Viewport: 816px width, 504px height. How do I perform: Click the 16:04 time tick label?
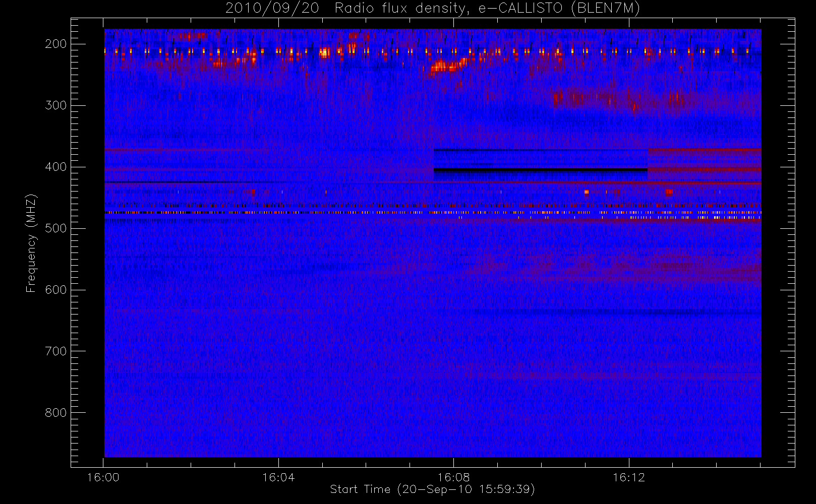[278, 477]
